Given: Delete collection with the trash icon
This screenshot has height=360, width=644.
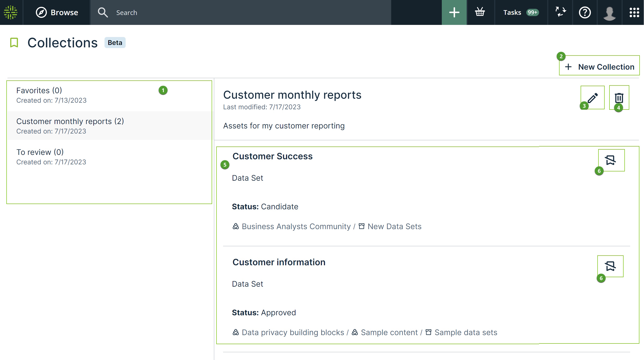Looking at the screenshot, I should tap(619, 98).
